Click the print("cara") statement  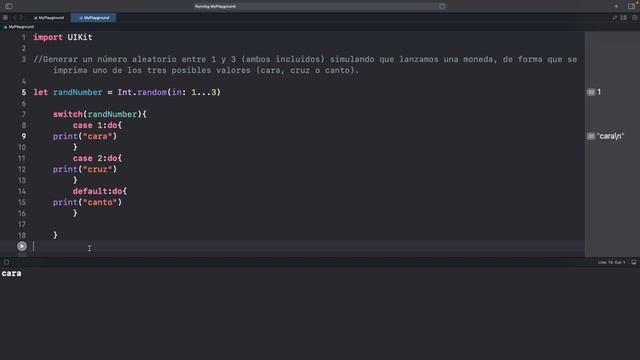click(85, 136)
